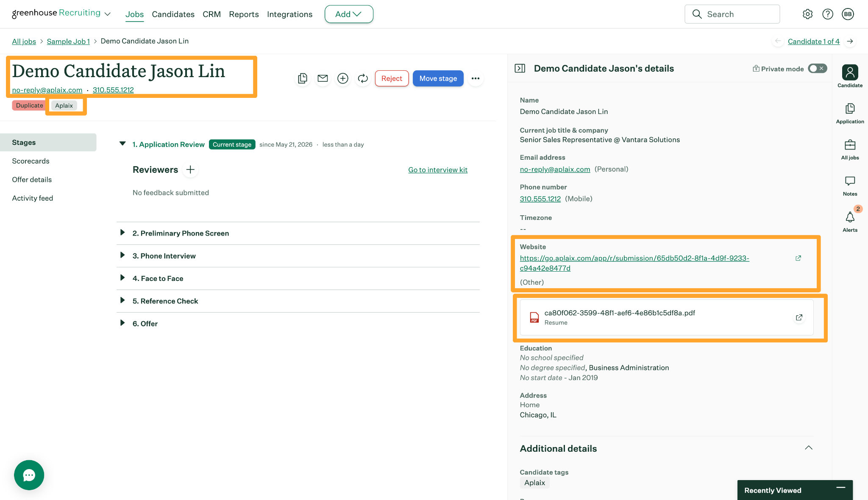
Task: Open the Greenhouse Recruiting product switcher
Action: [x=61, y=14]
